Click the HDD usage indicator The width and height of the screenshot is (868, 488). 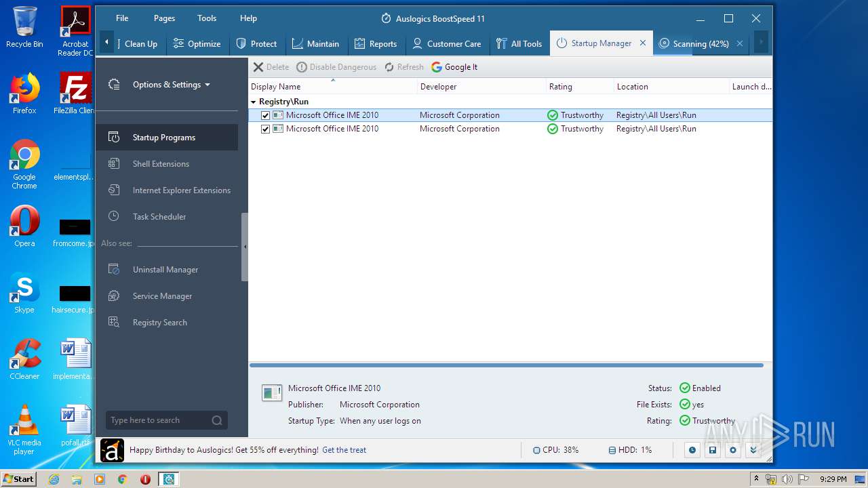pyautogui.click(x=630, y=450)
